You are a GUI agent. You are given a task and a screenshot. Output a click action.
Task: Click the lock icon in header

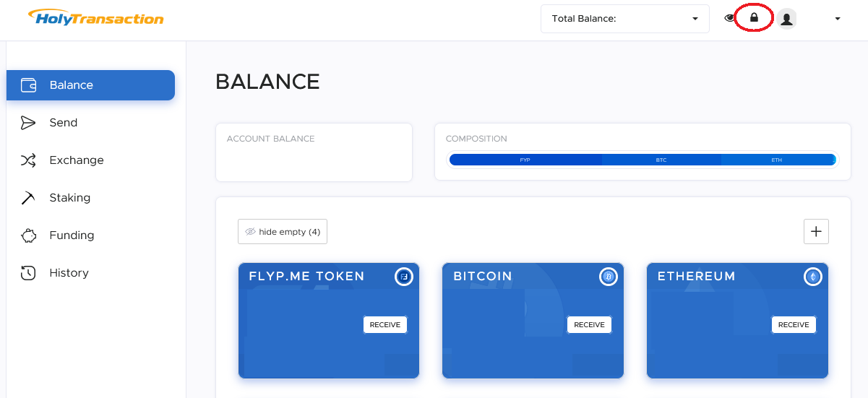(x=754, y=18)
